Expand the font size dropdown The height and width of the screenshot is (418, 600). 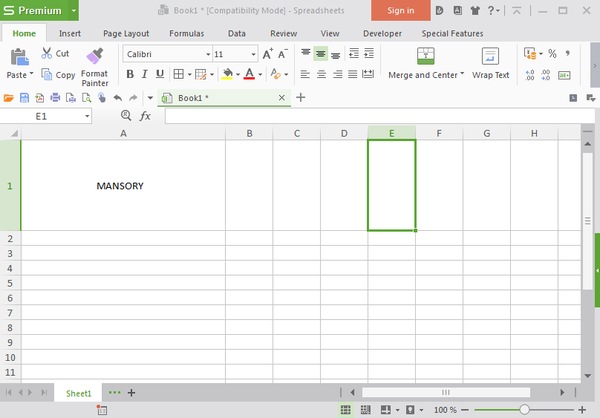[x=253, y=54]
